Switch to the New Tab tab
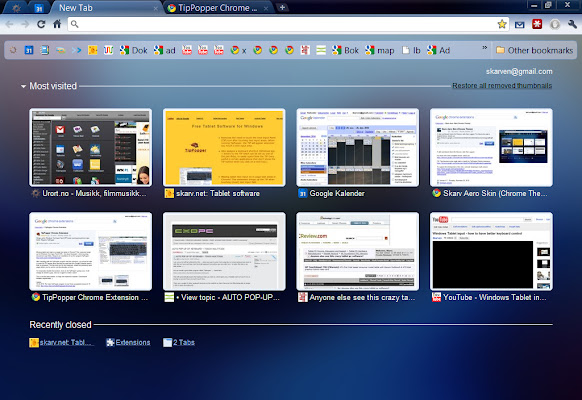Viewport: 582px width, 400px height. click(106, 8)
